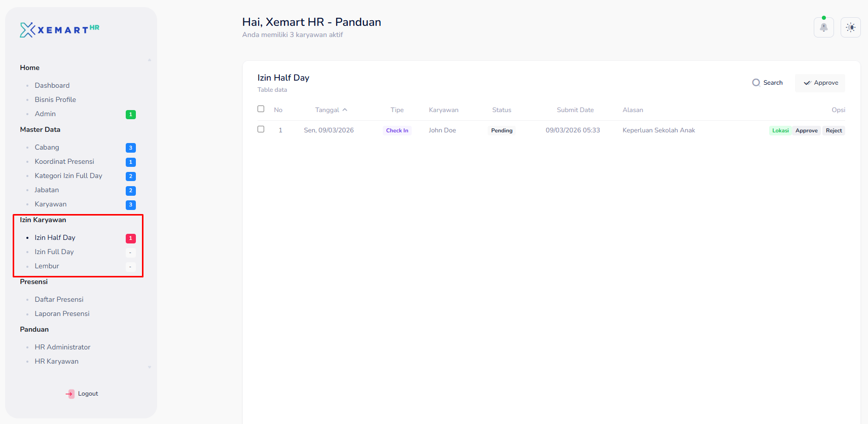
Task: Open Dashboard from the sidebar
Action: pyautogui.click(x=52, y=85)
